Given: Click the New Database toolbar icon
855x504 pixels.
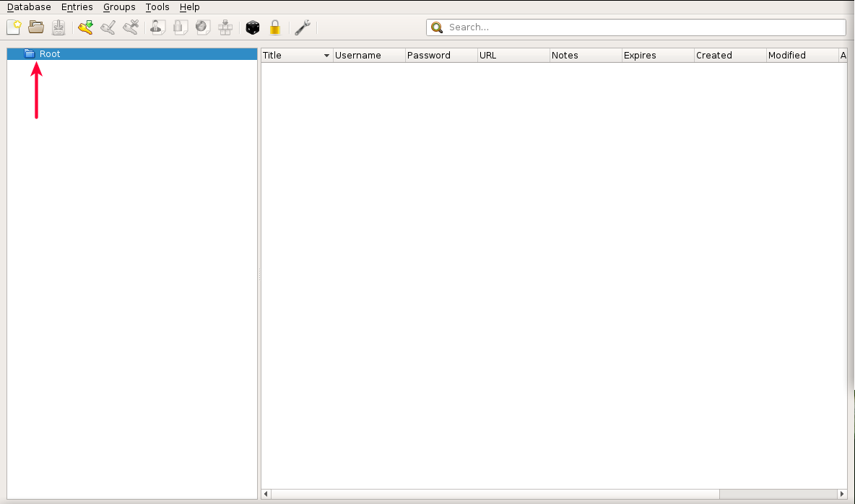Looking at the screenshot, I should [x=14, y=27].
